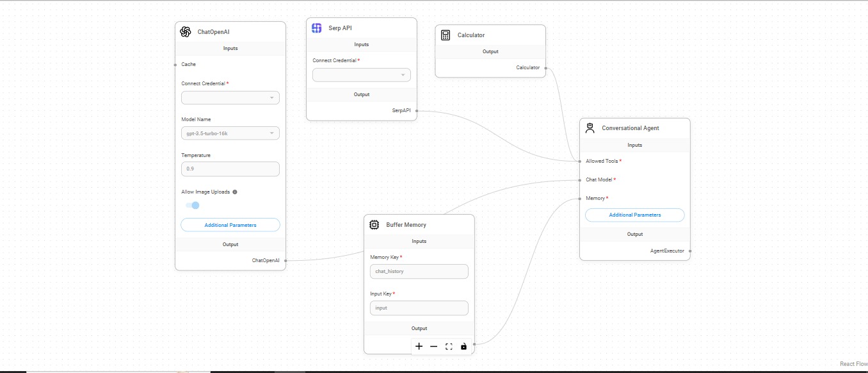Click the Calculator node icon
Viewport: 868px width, 373px height.
[446, 35]
